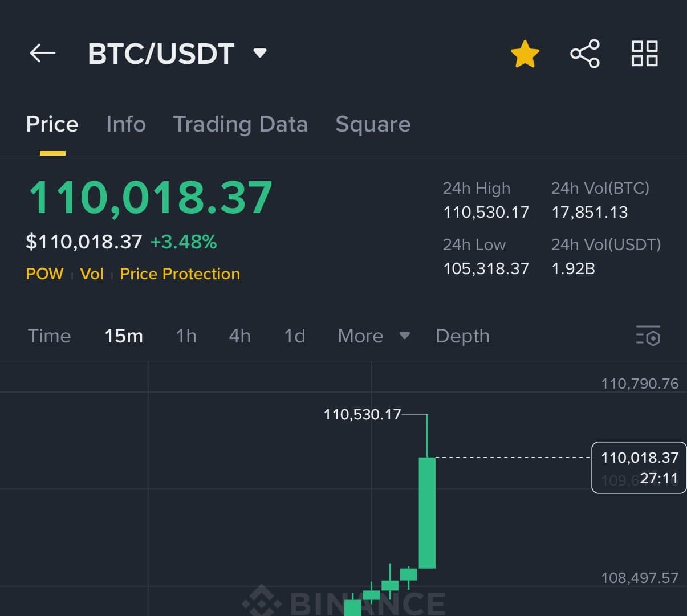
Task: Choose the 4h chart interval
Action: tap(239, 336)
